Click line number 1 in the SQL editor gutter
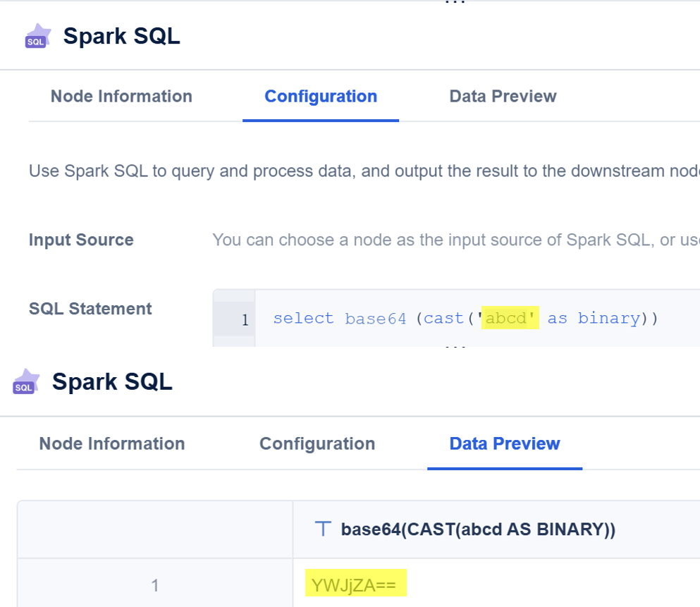The width and height of the screenshot is (700, 607). click(x=245, y=320)
